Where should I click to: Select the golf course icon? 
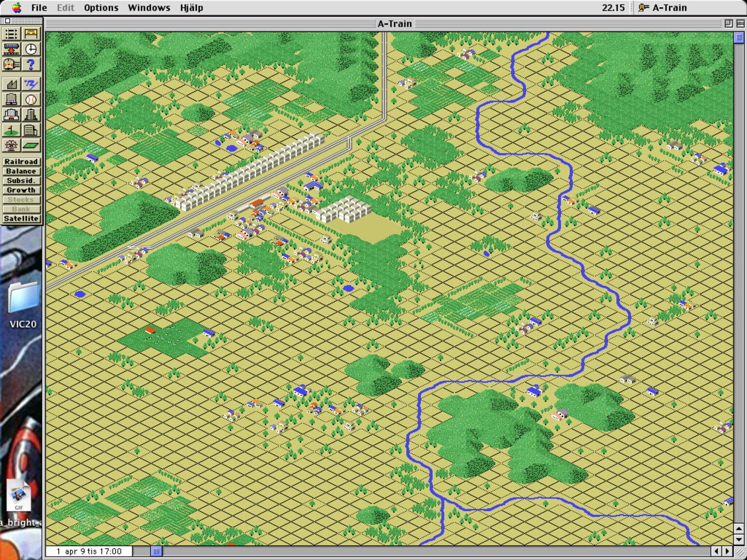click(x=11, y=130)
